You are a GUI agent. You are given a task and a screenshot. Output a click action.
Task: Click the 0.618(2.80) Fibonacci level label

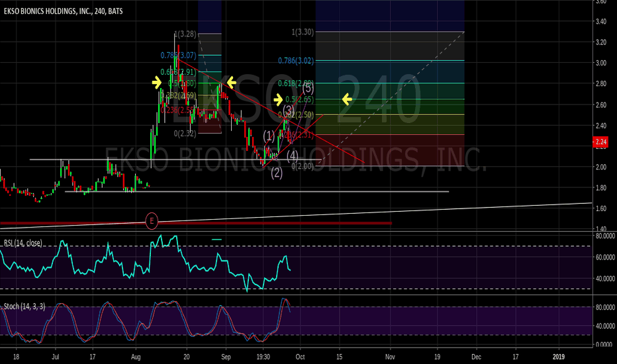[296, 83]
